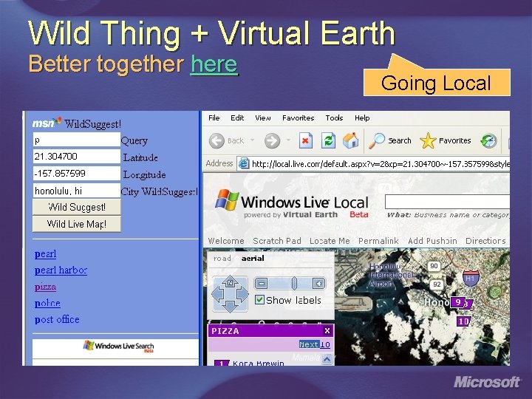532x399 pixels.
Task: Click the 'pearl' suggestion link
Action: [45, 253]
